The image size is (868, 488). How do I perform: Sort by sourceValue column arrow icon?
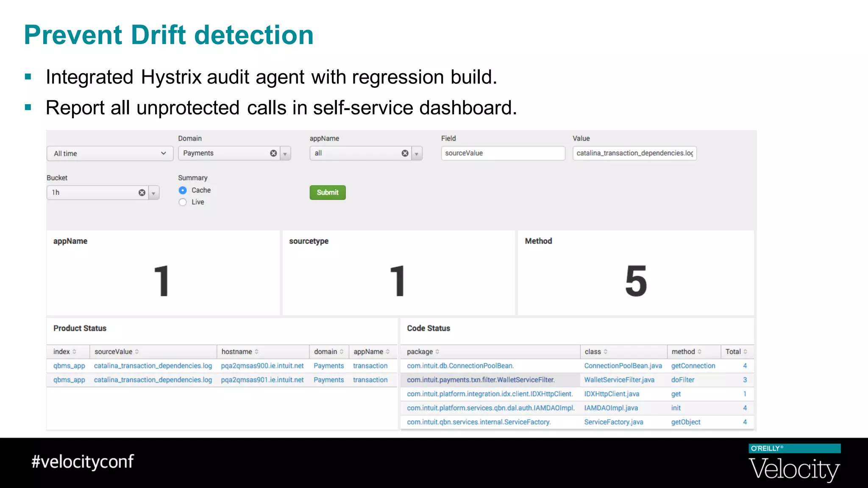pos(137,352)
